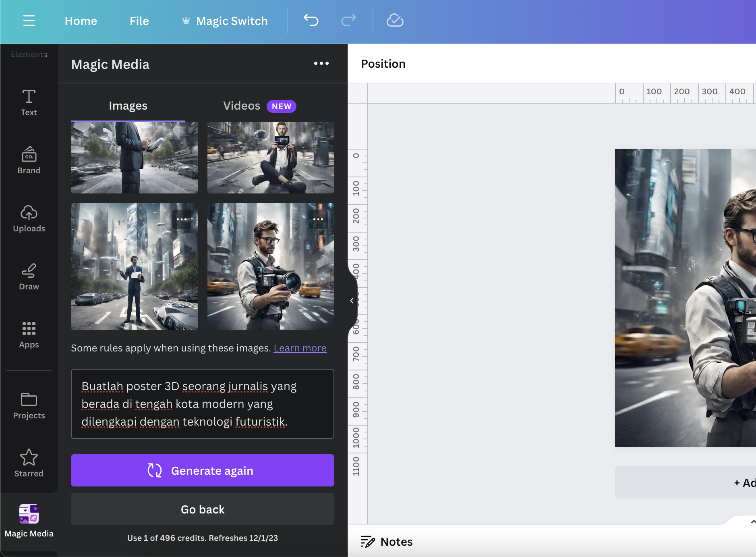The height and width of the screenshot is (557, 756).
Task: Click the Redo arrow icon
Action: point(348,20)
